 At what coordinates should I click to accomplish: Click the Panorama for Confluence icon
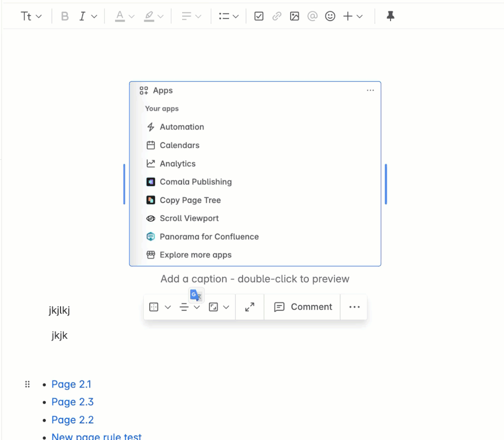coord(151,237)
